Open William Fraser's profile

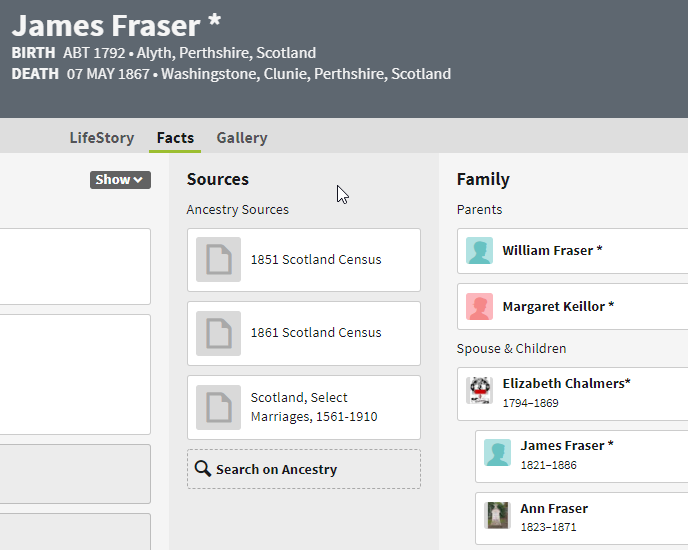[x=552, y=251]
